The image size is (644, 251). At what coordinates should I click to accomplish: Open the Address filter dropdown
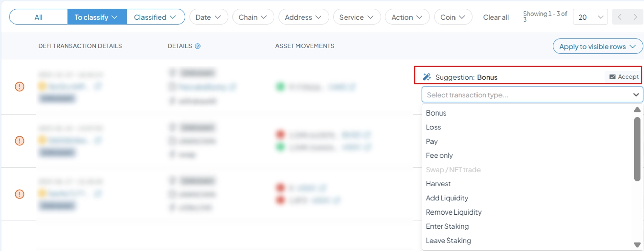point(304,17)
